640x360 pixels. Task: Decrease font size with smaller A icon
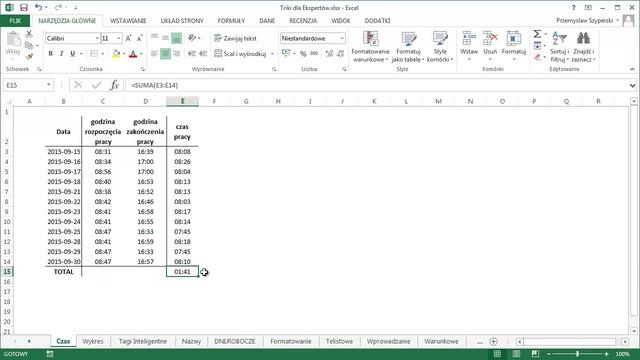(139, 38)
